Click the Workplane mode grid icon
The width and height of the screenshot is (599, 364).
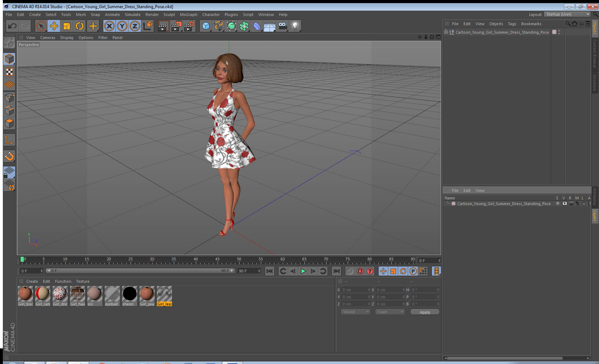[x=9, y=85]
